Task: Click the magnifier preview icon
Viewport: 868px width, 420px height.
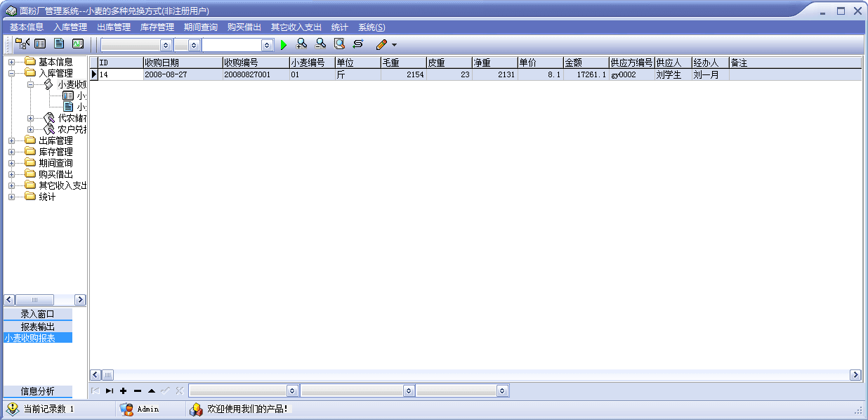Action: 339,44
